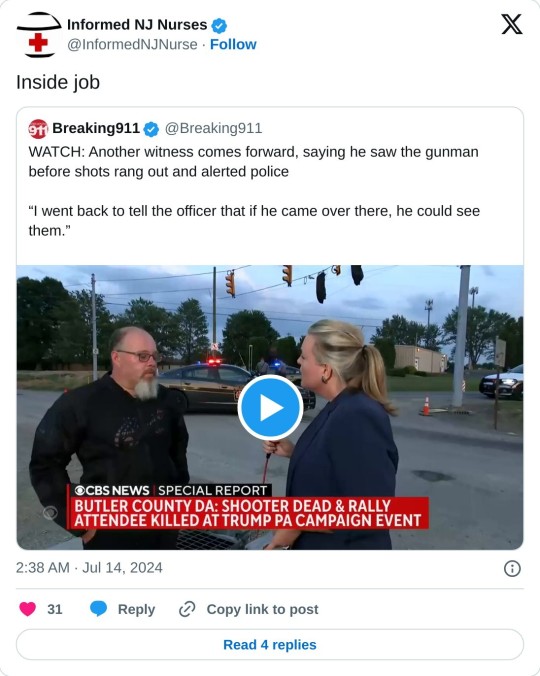Open the @InformedNJNurse handle link
The width and height of the screenshot is (540, 676).
coord(132,44)
